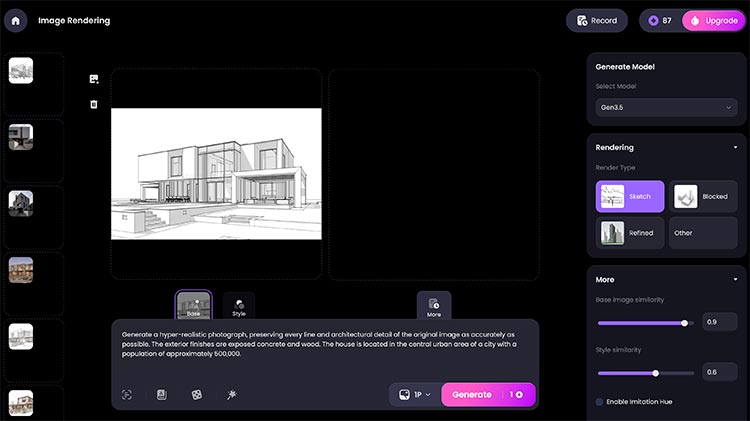Open the first sketch thumbnail in sidebar
Viewport: 750px width, 421px height.
pos(21,70)
